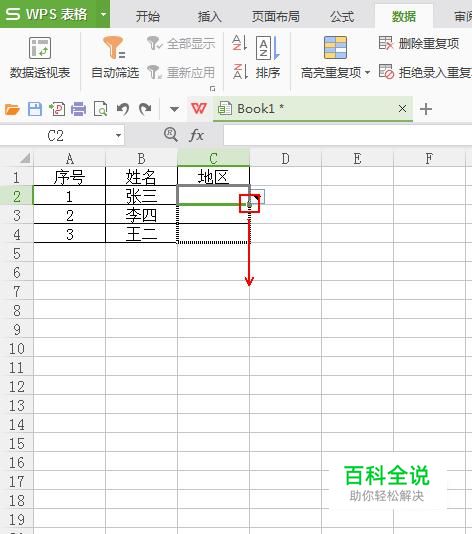The width and height of the screenshot is (472, 534).
Task: Select column F header
Action: point(429,159)
